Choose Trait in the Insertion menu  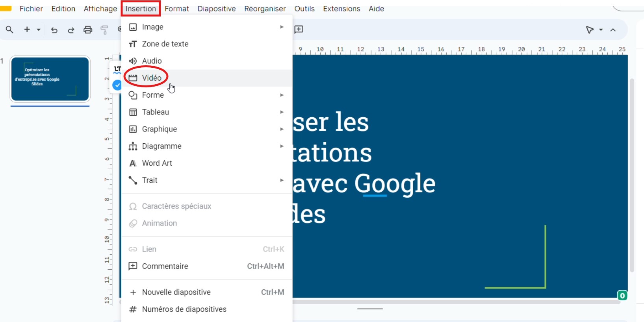pyautogui.click(x=207, y=180)
